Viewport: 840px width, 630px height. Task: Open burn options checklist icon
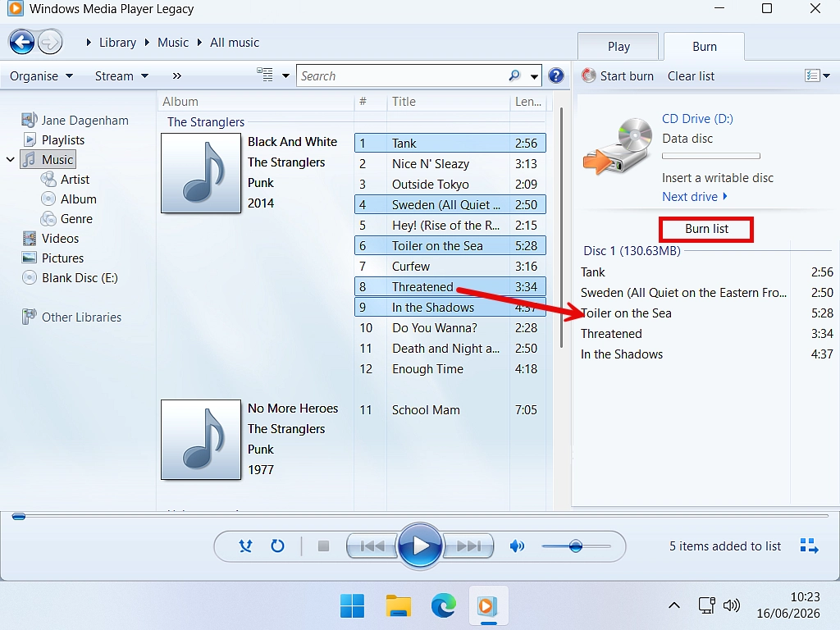click(812, 75)
